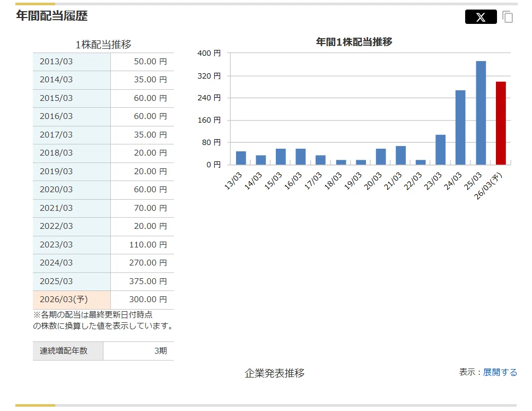The height and width of the screenshot is (411, 532).
Task: Click the 70.00 円 dividend value
Action: [x=150, y=208]
